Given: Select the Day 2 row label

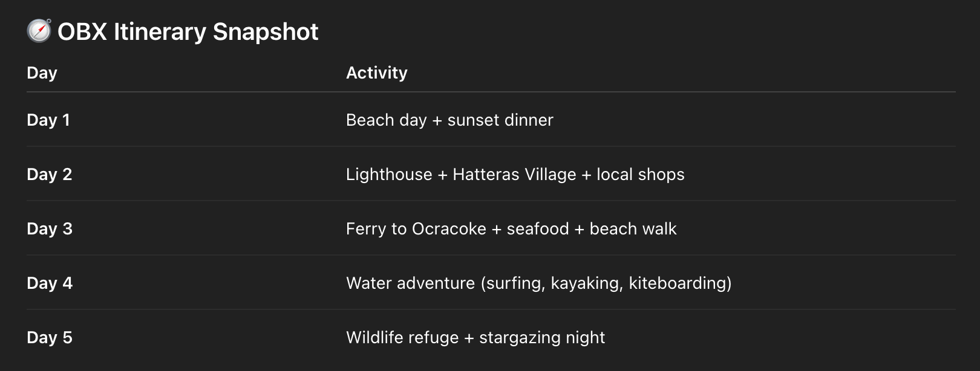Looking at the screenshot, I should tap(50, 175).
